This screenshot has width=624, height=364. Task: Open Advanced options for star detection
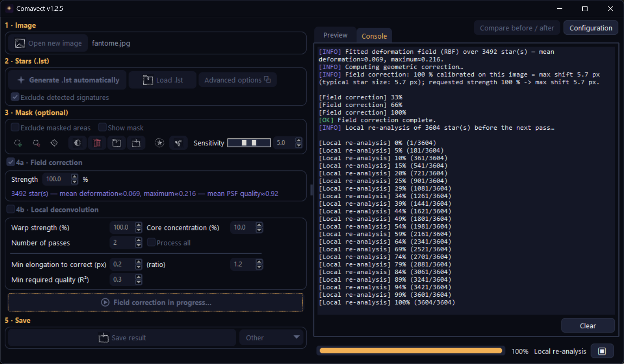[238, 80]
